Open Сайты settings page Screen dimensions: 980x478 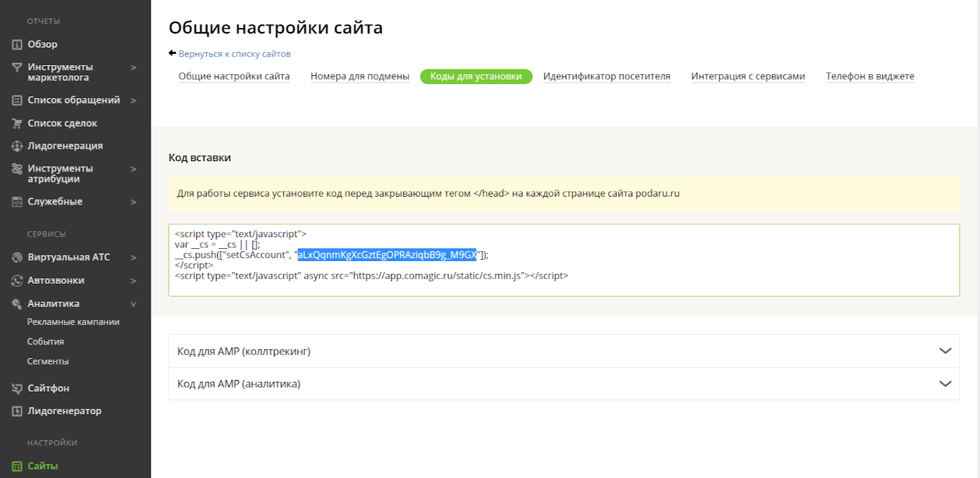pyautogui.click(x=43, y=466)
